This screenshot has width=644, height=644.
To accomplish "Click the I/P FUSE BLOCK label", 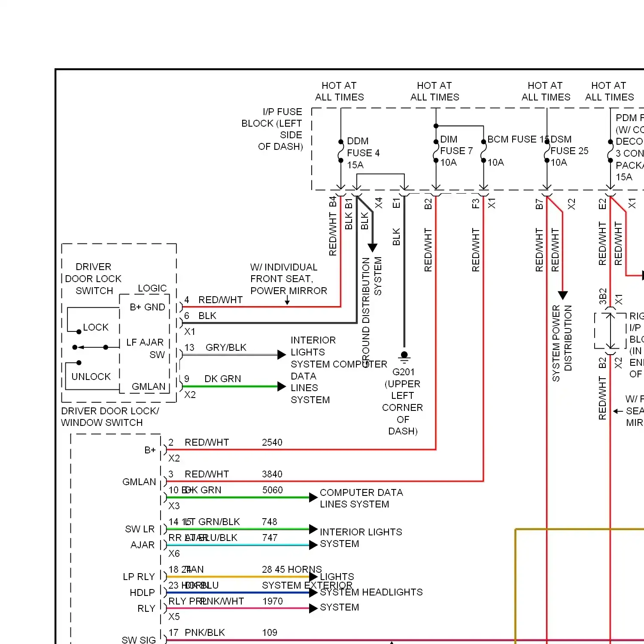I will pyautogui.click(x=272, y=129).
